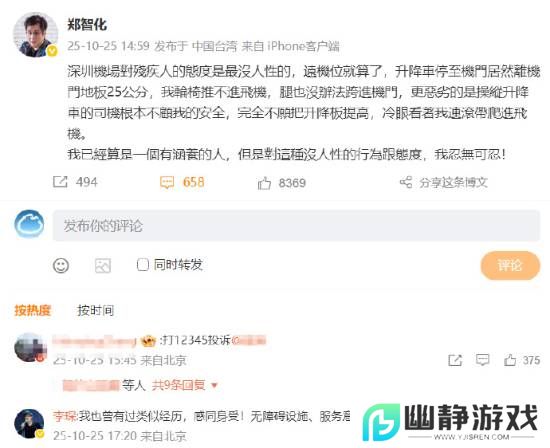Image resolution: width=550 pixels, height=448 pixels.
Task: Open comments via the 658 comment icon
Action: pos(167,182)
